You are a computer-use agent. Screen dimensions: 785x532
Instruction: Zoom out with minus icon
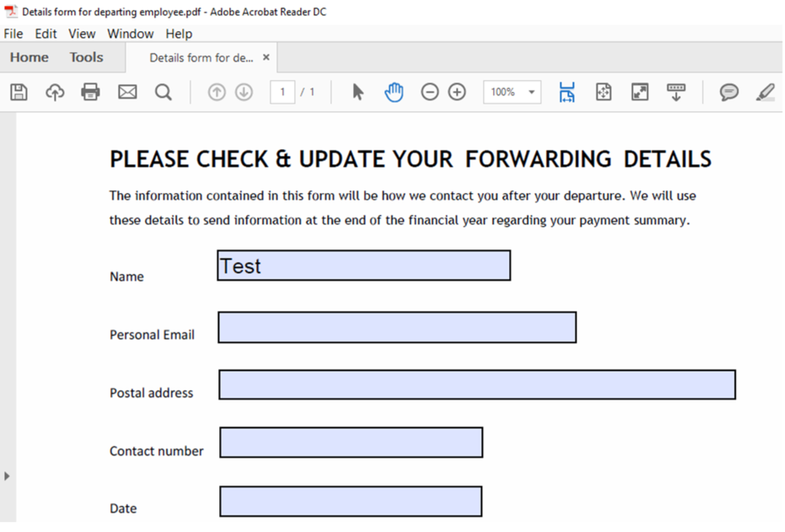point(429,92)
